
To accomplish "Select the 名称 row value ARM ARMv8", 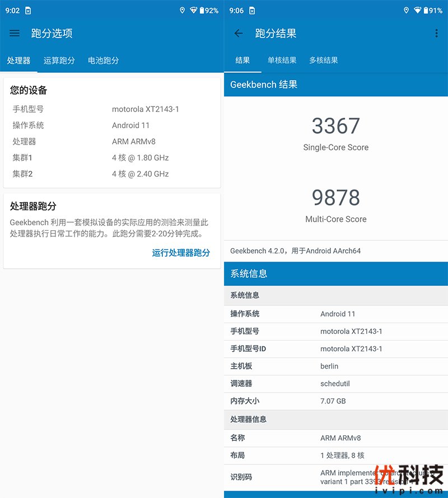I will click(x=340, y=438).
